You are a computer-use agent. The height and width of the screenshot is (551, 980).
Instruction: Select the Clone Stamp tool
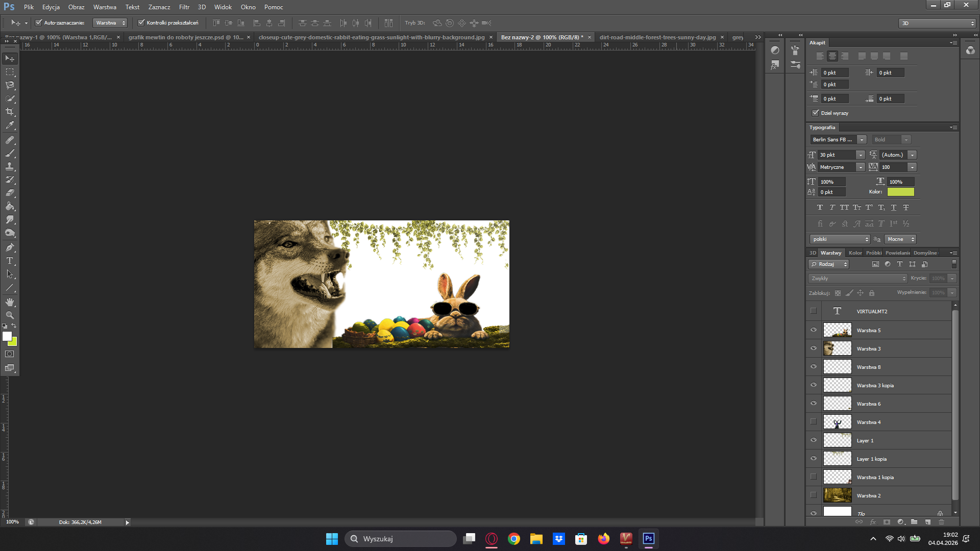tap(10, 166)
